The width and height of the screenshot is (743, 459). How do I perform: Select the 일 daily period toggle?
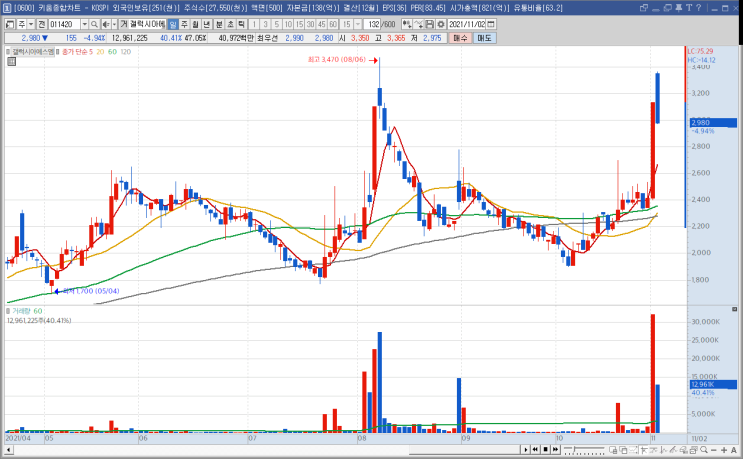[x=173, y=24]
